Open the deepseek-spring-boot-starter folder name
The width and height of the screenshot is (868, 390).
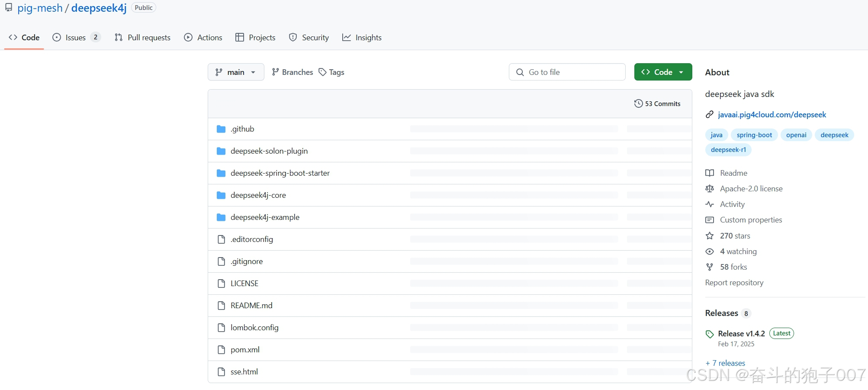pos(280,173)
